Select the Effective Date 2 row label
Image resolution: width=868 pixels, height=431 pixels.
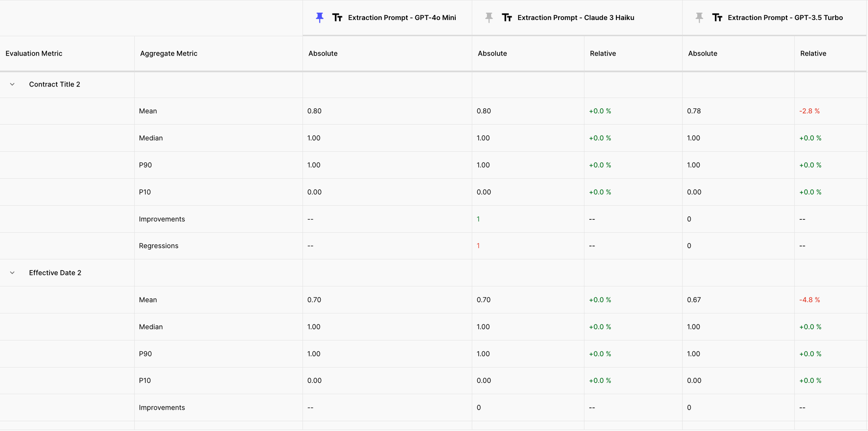pos(55,273)
